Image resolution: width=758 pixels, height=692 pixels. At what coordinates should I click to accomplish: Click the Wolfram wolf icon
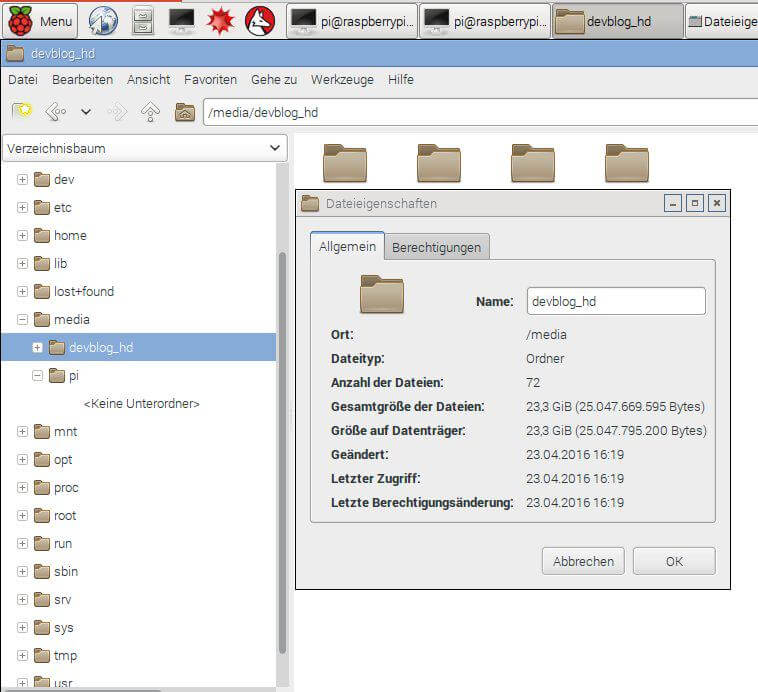pyautogui.click(x=260, y=20)
